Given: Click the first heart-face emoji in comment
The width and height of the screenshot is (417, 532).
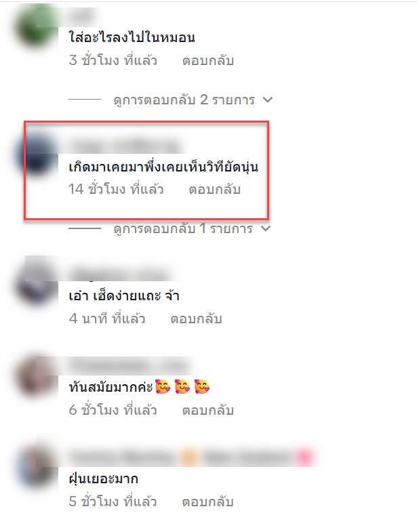Looking at the screenshot, I should (x=163, y=386).
